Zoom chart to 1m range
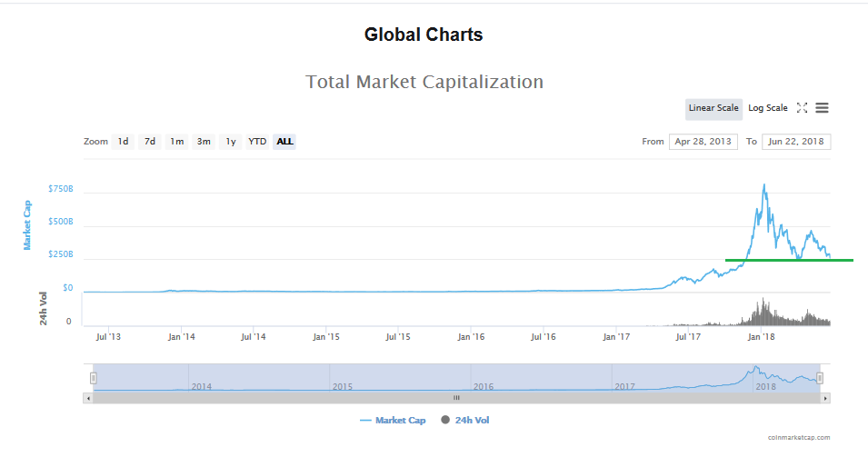 coord(177,142)
